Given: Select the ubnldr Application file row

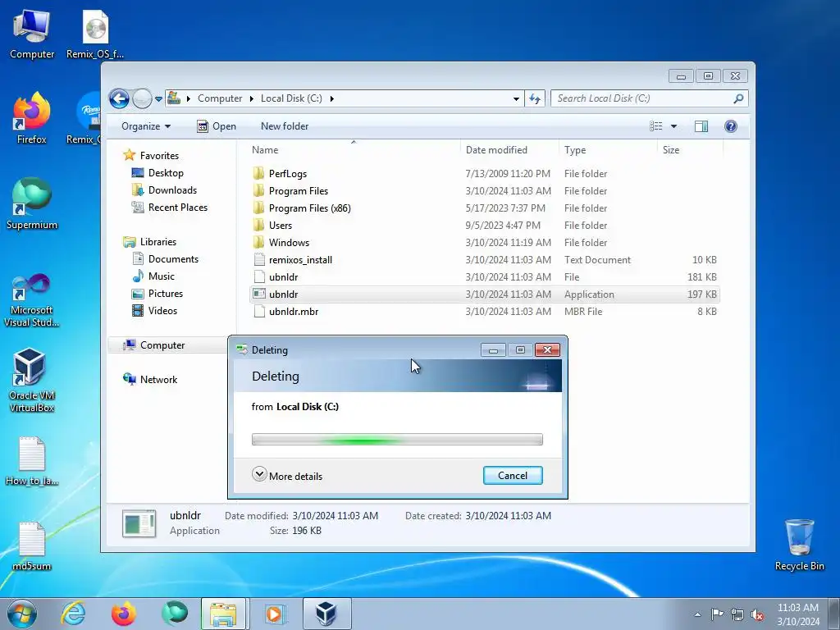Looking at the screenshot, I should coord(484,294).
